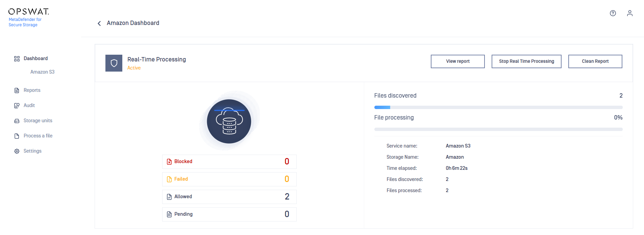Click the Files discovered progress bar

(498, 107)
